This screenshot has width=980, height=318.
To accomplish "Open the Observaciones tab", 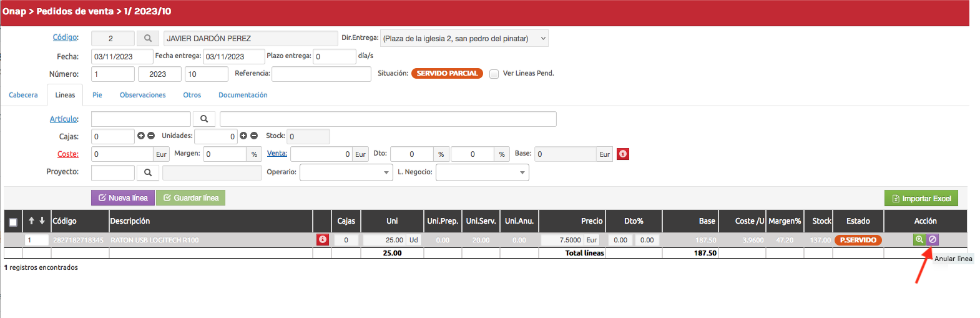I will click(x=142, y=95).
